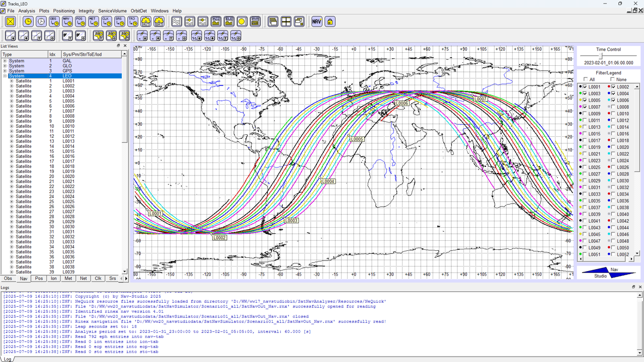Tick the All filter checkbox
Image resolution: width=644 pixels, height=362 pixels.
click(x=585, y=79)
